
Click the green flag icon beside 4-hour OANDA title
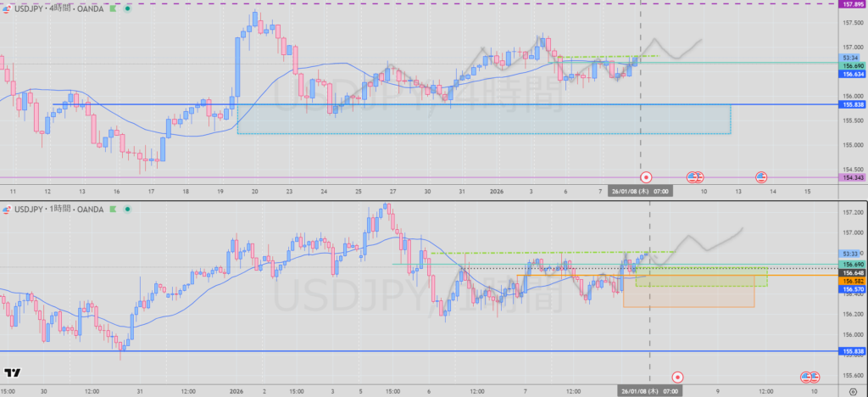click(114, 11)
